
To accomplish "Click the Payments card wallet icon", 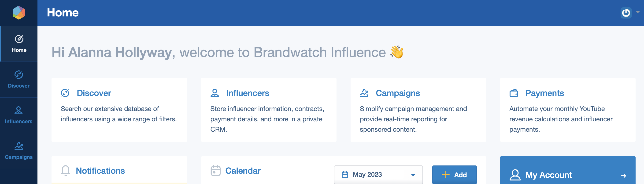I will pyautogui.click(x=514, y=93).
